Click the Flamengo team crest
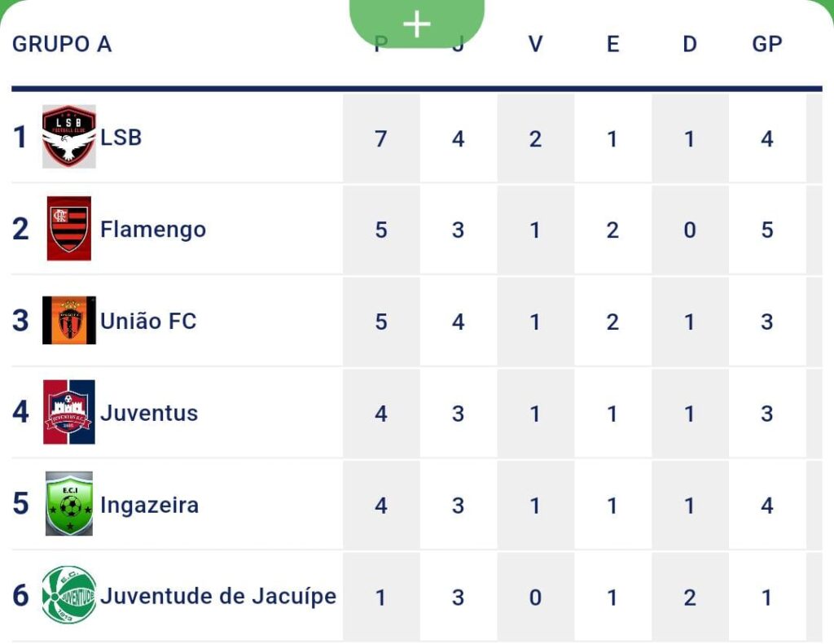Image resolution: width=834 pixels, height=644 pixels. [69, 229]
